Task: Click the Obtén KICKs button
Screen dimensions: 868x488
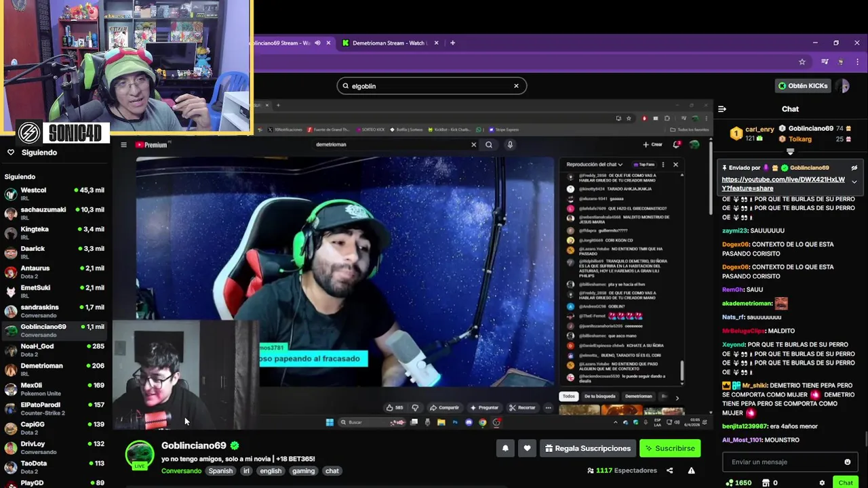Action: [x=803, y=86]
